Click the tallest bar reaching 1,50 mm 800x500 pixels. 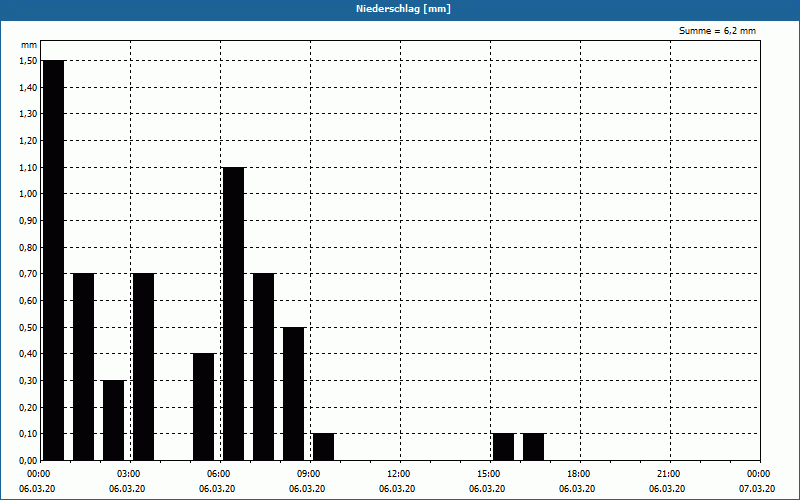tap(54, 260)
